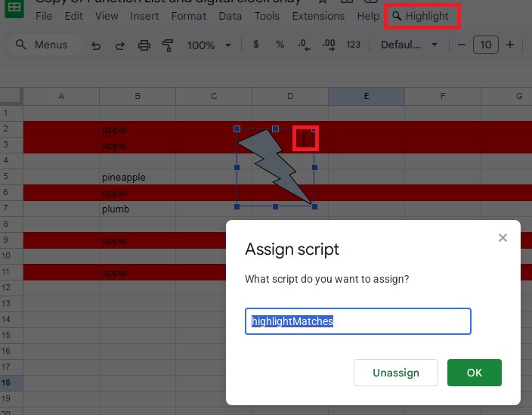Select the Paint format roller icon
This screenshot has height=415, width=532.
tap(168, 45)
